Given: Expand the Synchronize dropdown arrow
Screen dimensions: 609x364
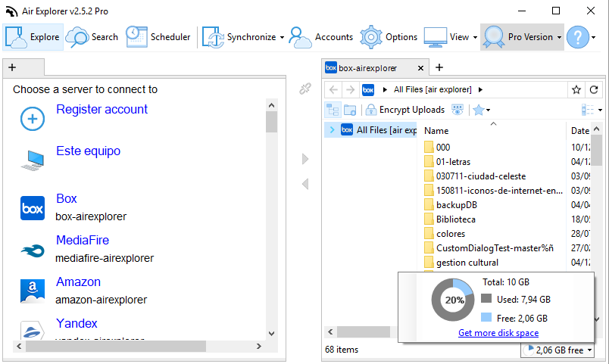Looking at the screenshot, I should (x=282, y=37).
